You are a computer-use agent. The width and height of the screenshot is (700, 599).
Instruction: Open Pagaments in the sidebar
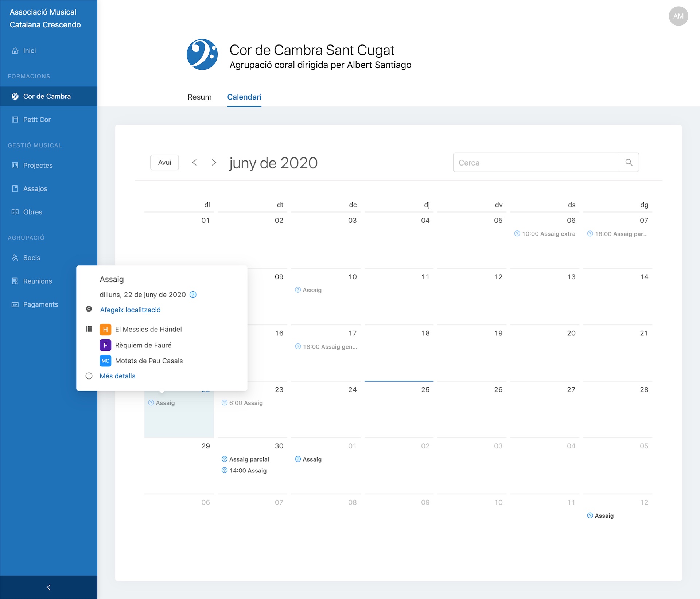(40, 304)
